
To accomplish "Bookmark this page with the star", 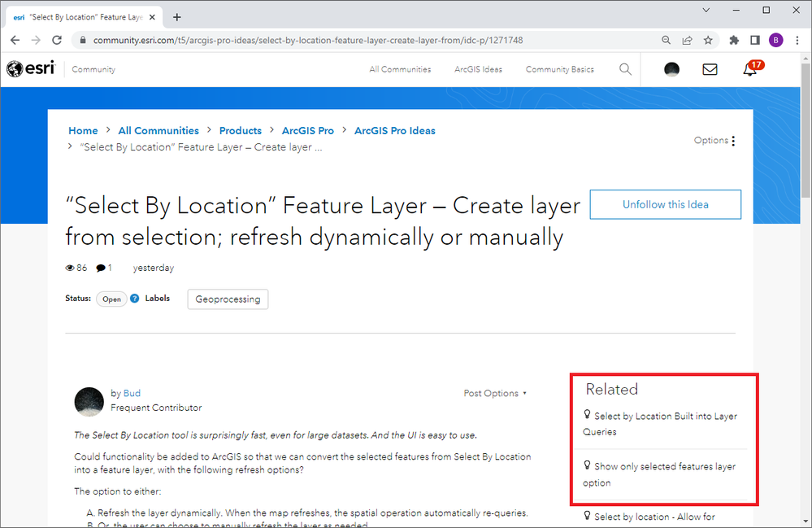I will (708, 40).
